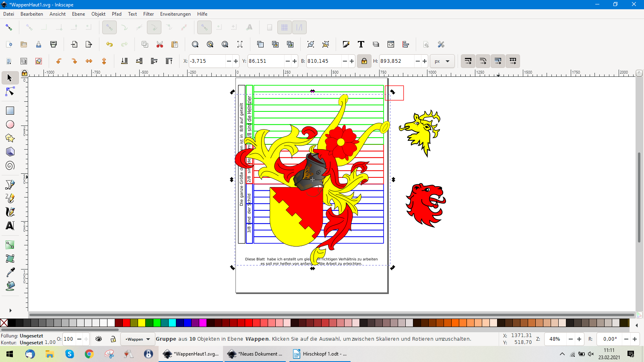The height and width of the screenshot is (362, 644).
Task: Click the X position input field
Action: pyautogui.click(x=207, y=61)
